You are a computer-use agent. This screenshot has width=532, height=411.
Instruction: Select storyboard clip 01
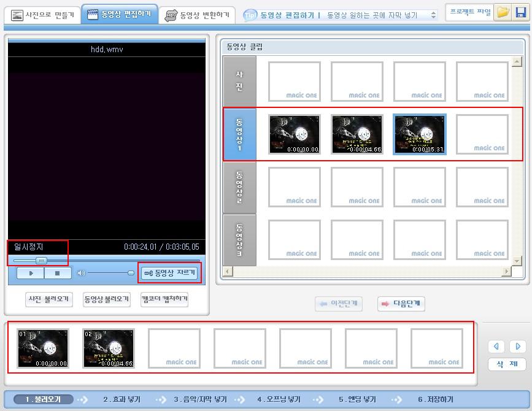[x=43, y=348]
